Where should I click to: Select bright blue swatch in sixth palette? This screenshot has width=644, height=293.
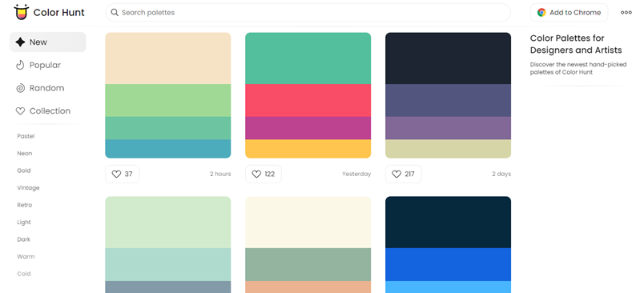(448, 264)
